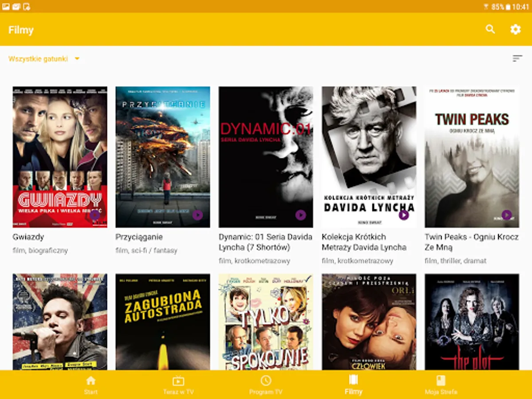Open the Przyciąganie movie poster
Image resolution: width=532 pixels, height=399 pixels.
click(163, 157)
